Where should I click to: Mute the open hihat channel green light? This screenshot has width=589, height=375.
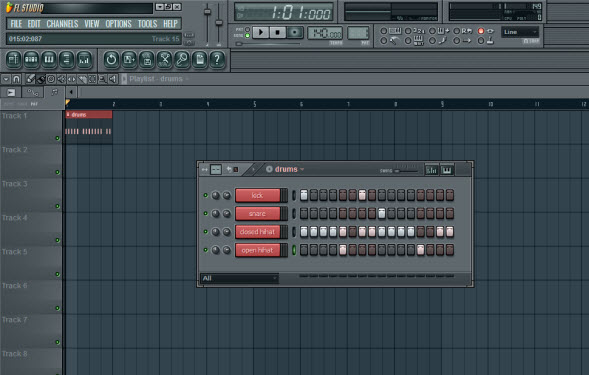pyautogui.click(x=205, y=250)
